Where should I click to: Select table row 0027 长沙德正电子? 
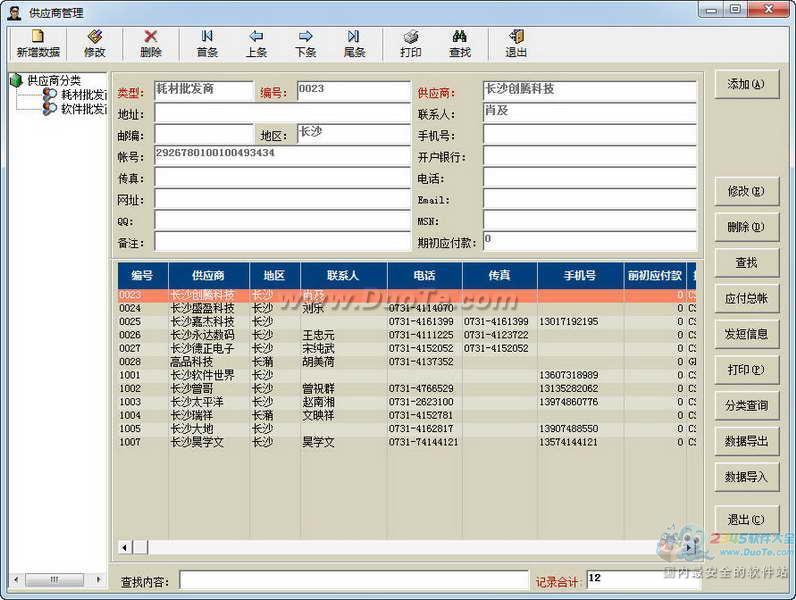click(407, 348)
